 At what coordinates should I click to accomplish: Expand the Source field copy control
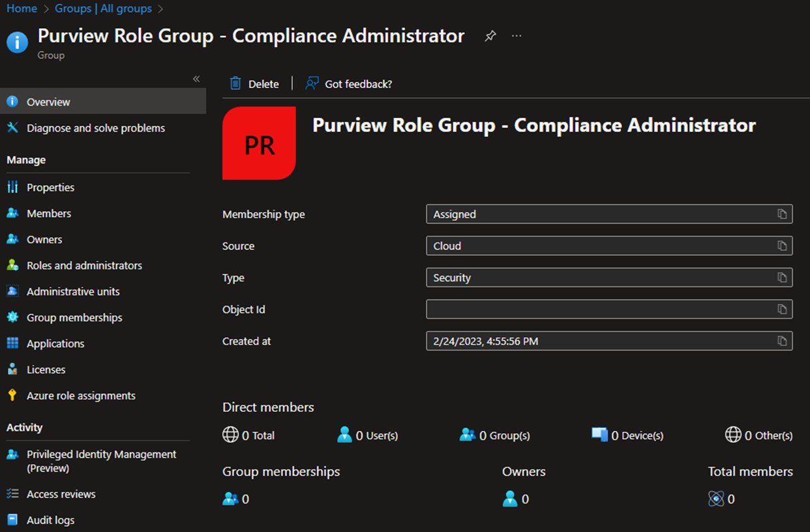[782, 246]
